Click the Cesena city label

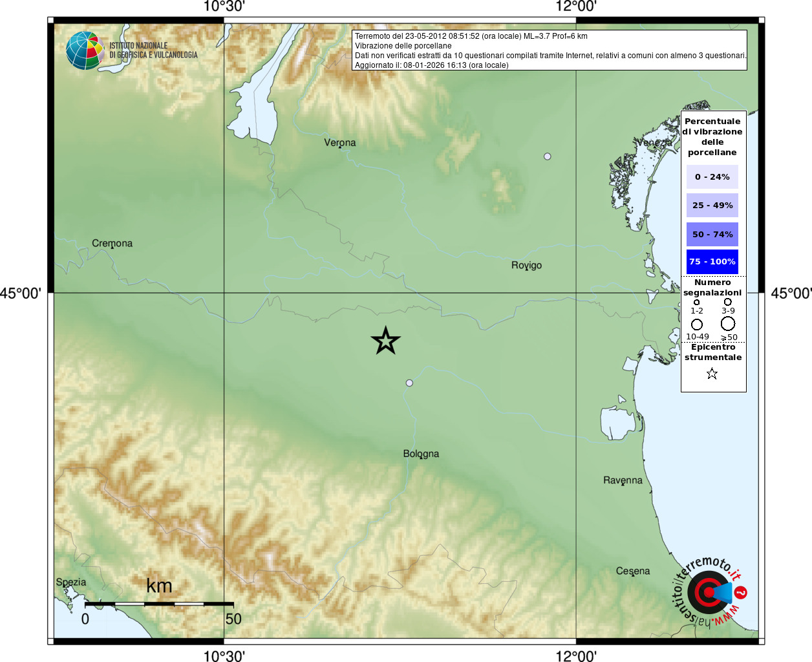(633, 571)
